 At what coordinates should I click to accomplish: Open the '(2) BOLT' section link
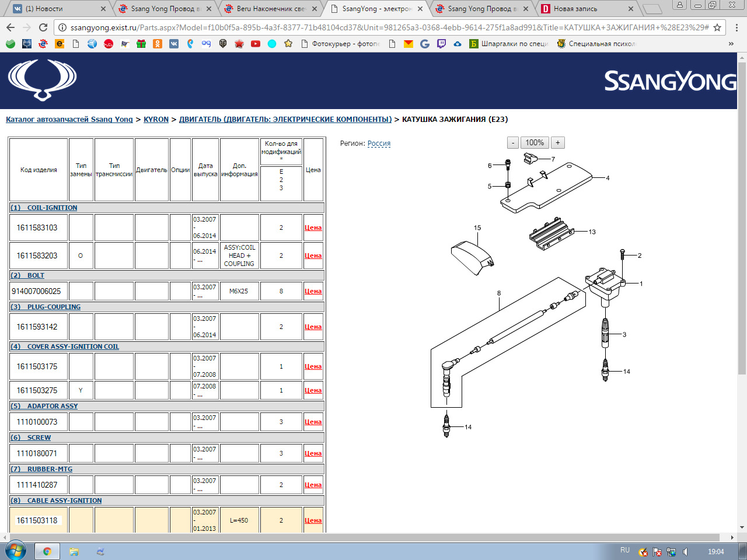click(27, 275)
